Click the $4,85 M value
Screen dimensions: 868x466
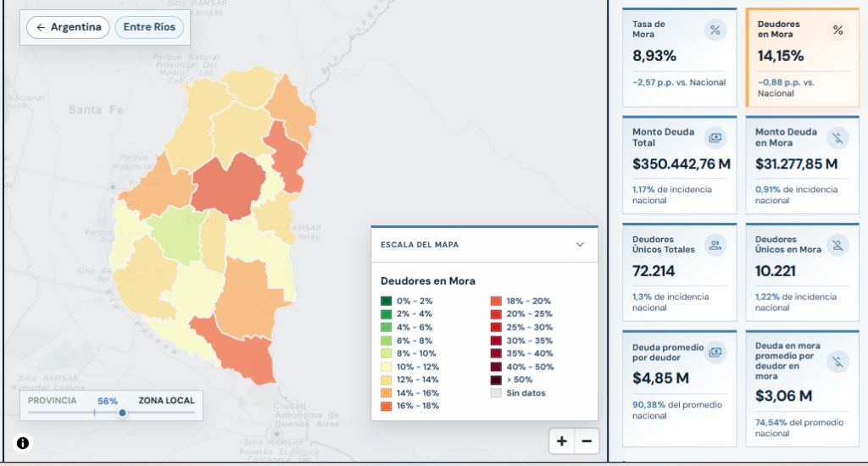point(660,379)
